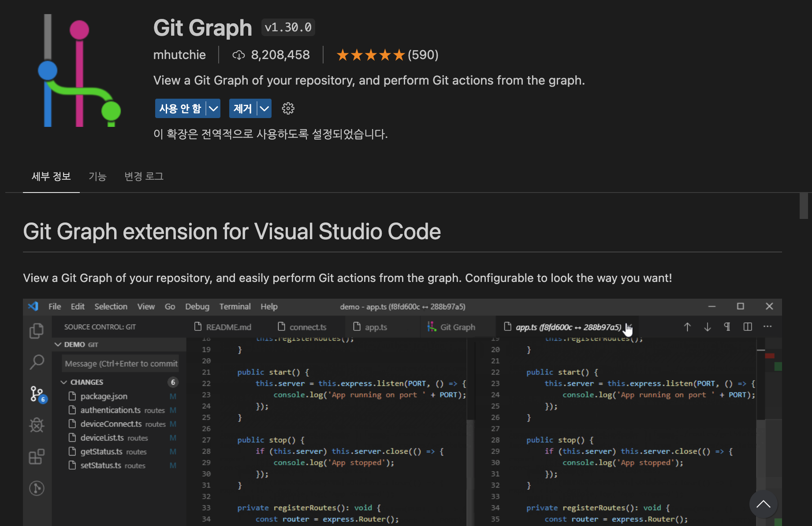Select app.ts diff tab f8fd600c ↔ 288b97a5
This screenshot has height=526, width=812.
[x=568, y=327]
